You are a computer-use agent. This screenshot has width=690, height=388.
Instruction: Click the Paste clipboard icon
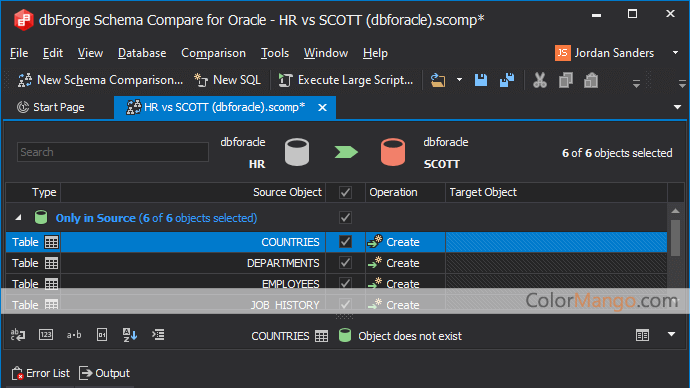pyautogui.click(x=591, y=81)
